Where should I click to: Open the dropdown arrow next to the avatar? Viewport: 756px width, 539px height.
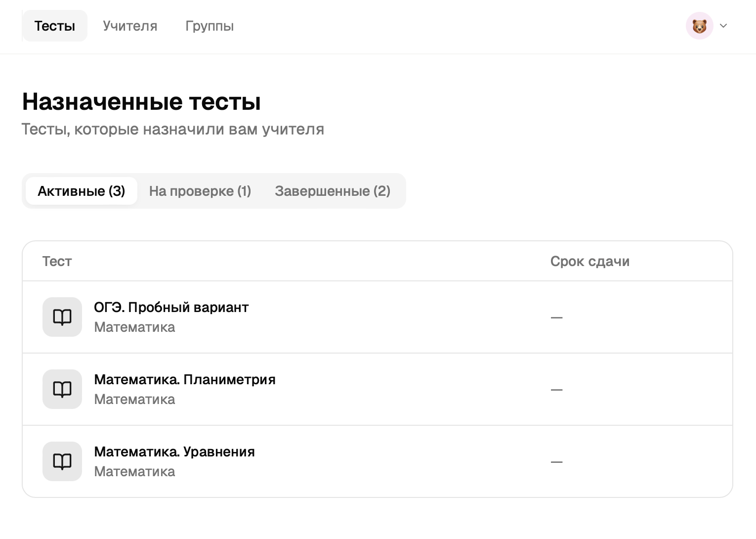[723, 26]
